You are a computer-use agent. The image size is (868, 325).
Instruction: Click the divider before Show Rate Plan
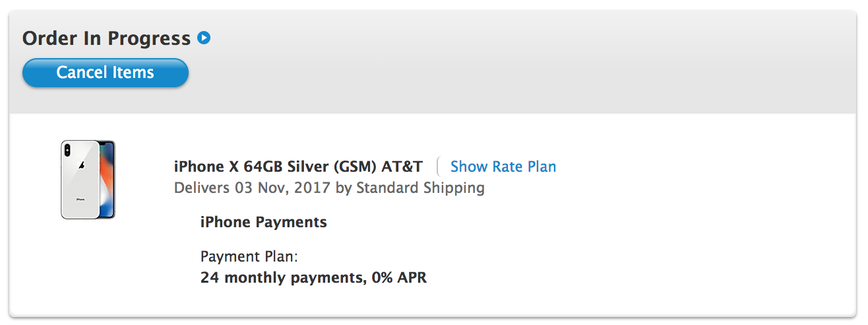[x=437, y=166]
